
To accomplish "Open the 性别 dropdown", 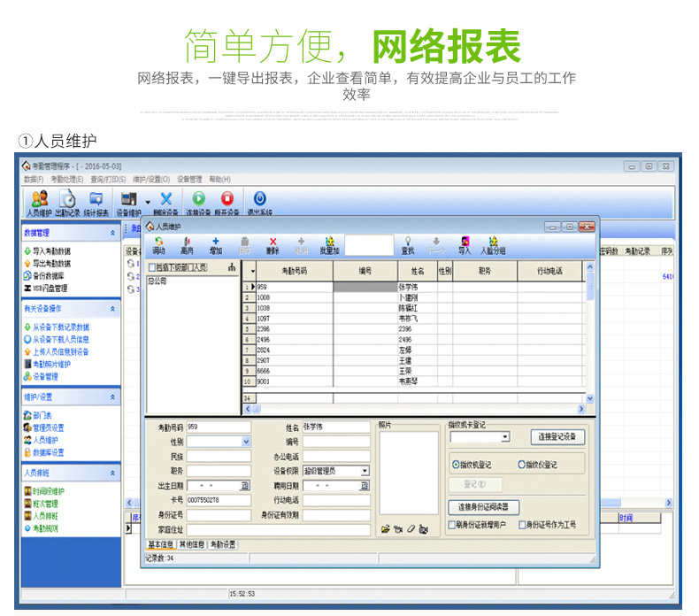I will [x=246, y=441].
